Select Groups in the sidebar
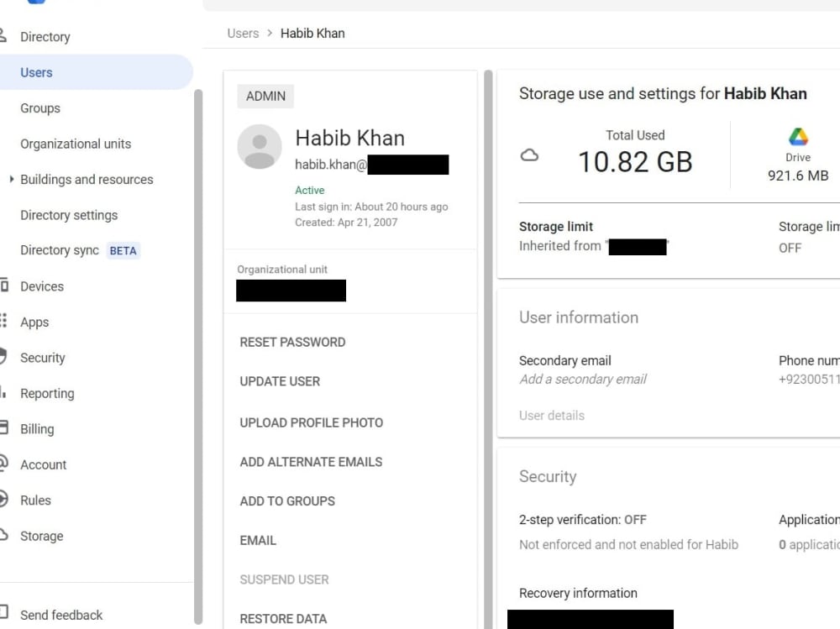840x629 pixels. tap(40, 108)
